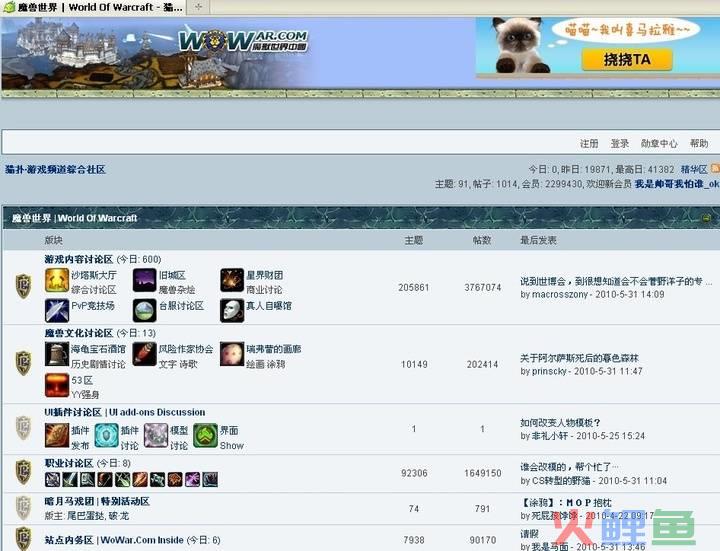Viewport: 720px width, 551px height.
Task: Click the 台服讨论区 globe icon
Action: tap(144, 310)
